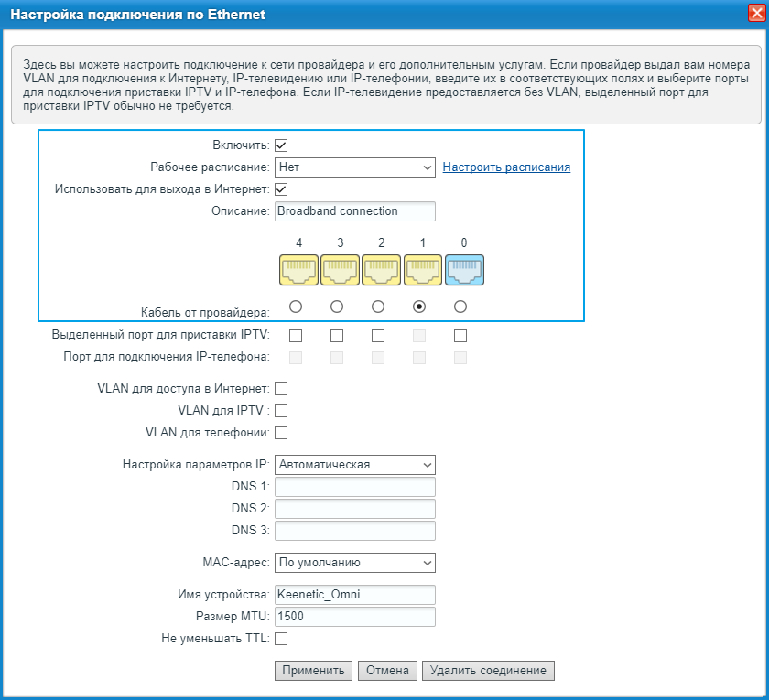Toggle the 'Включить' checkbox
Image resolution: width=769 pixels, height=700 pixels.
click(x=282, y=145)
